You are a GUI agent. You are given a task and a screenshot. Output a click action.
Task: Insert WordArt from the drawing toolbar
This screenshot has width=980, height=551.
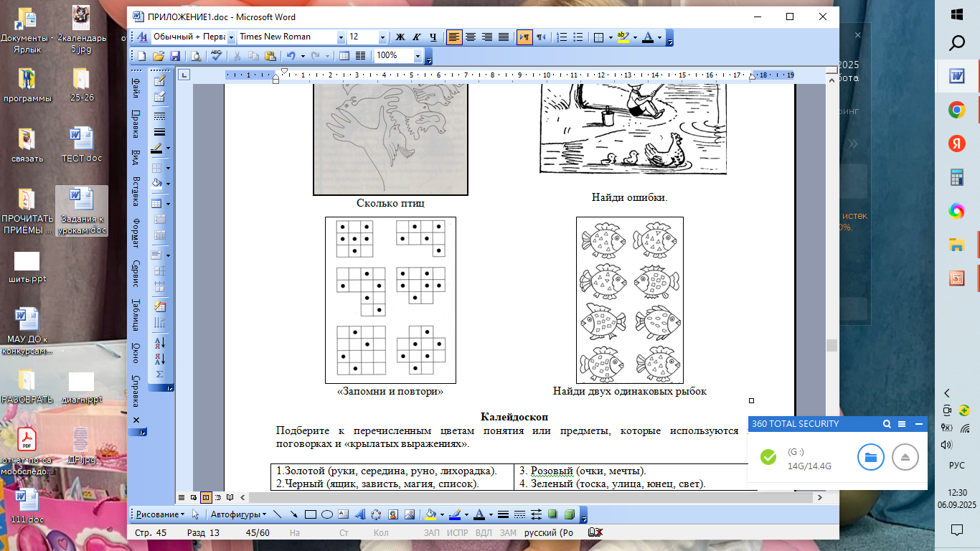pos(360,514)
